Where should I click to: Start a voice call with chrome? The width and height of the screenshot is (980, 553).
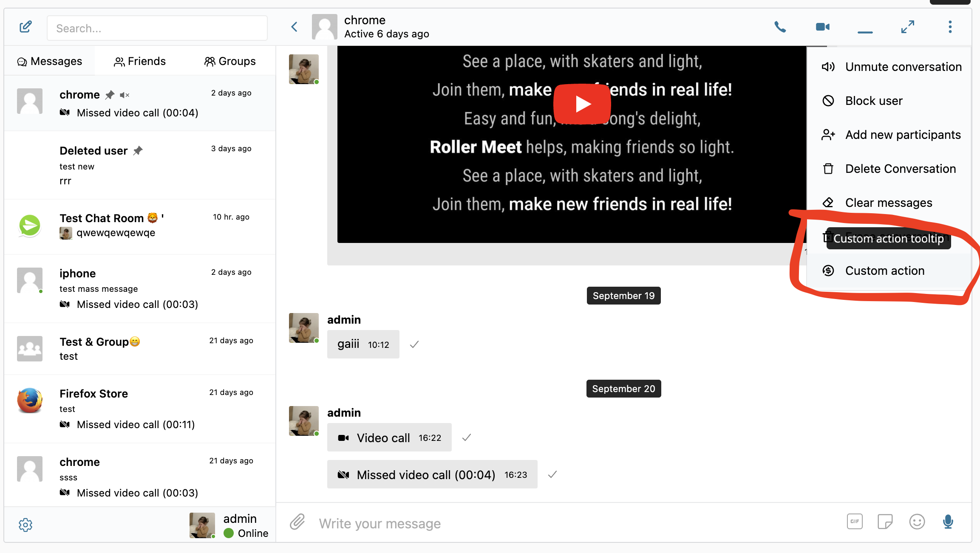(x=780, y=27)
